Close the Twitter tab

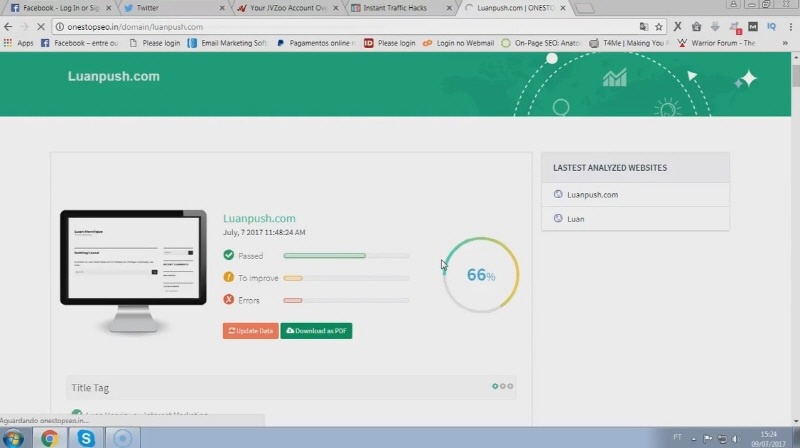click(x=222, y=8)
